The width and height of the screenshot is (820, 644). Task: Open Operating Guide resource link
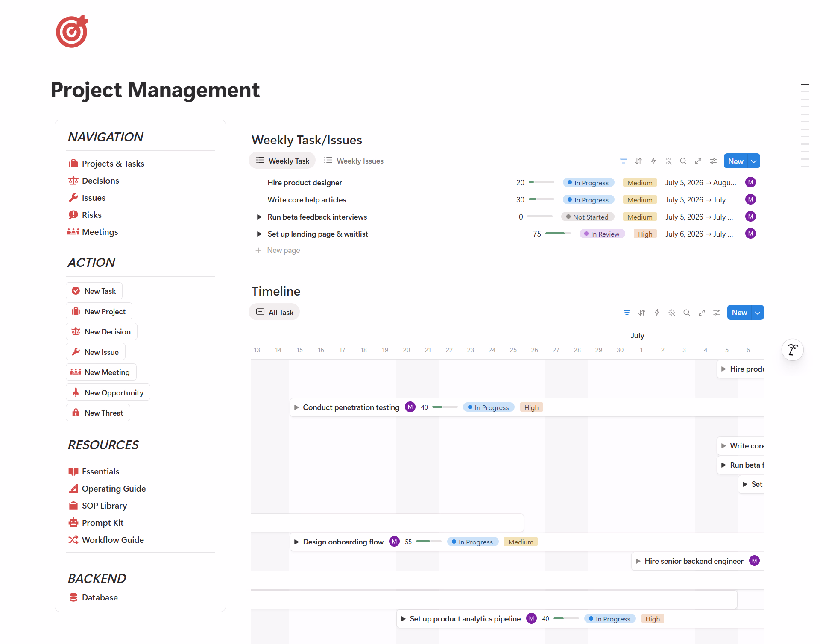(114, 489)
